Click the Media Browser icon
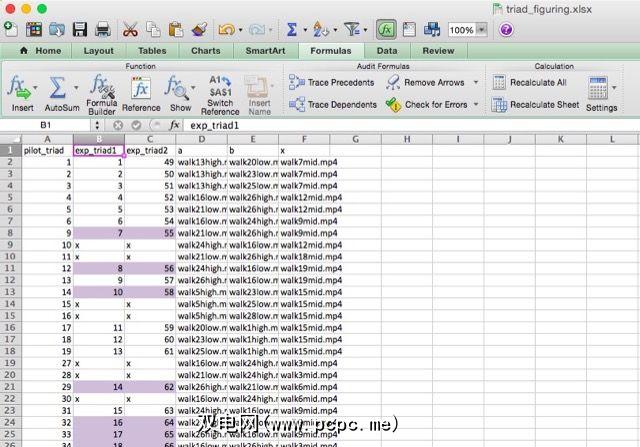This screenshot has height=447, width=640. point(431,29)
